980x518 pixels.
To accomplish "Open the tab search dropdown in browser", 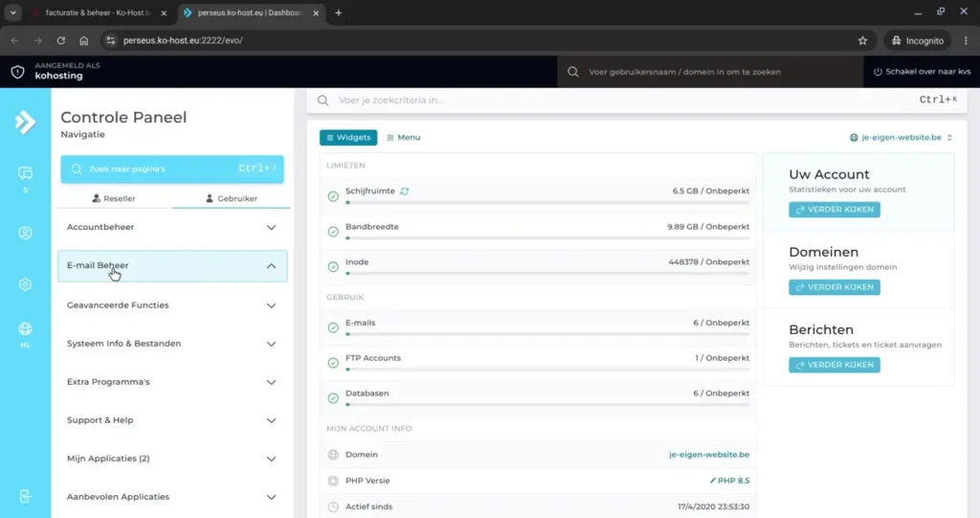I will pyautogui.click(x=13, y=12).
